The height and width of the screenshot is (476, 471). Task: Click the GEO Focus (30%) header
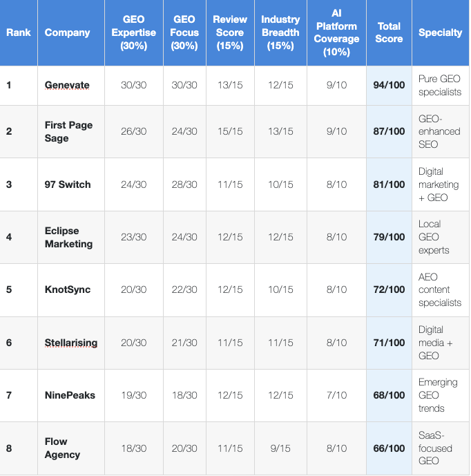(x=184, y=32)
